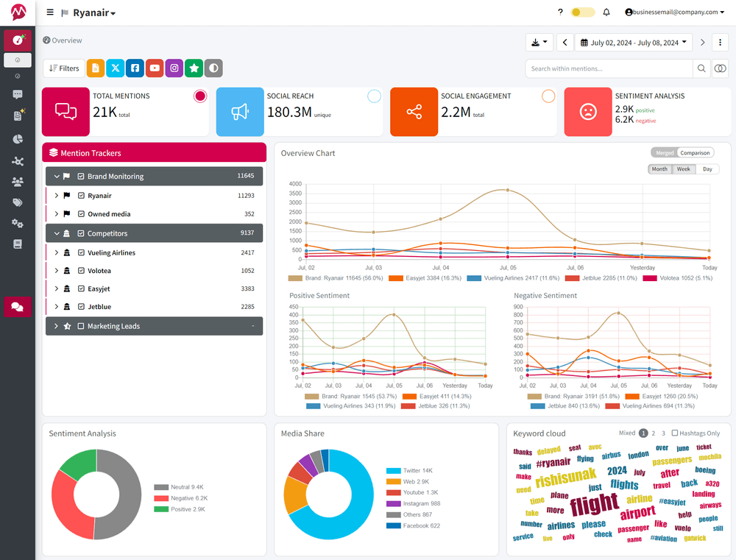Open the settings gears sidebar icon
This screenshot has height=560, width=736.
pos(18,224)
